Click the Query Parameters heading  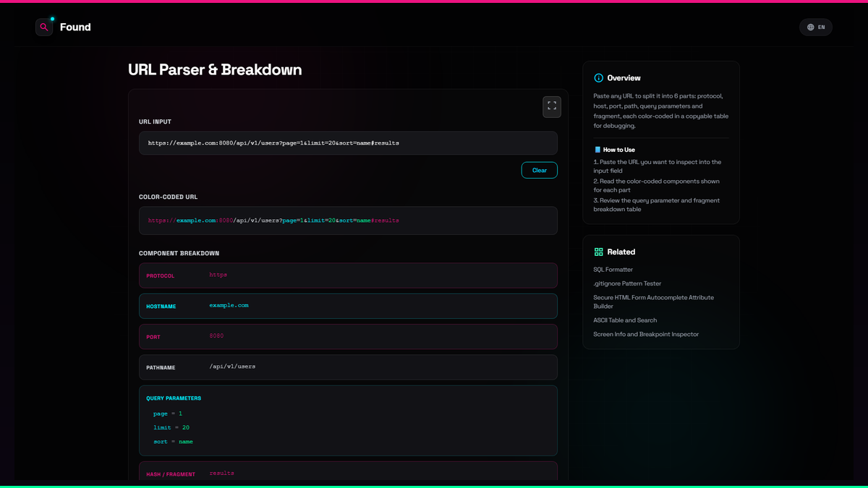[174, 398]
